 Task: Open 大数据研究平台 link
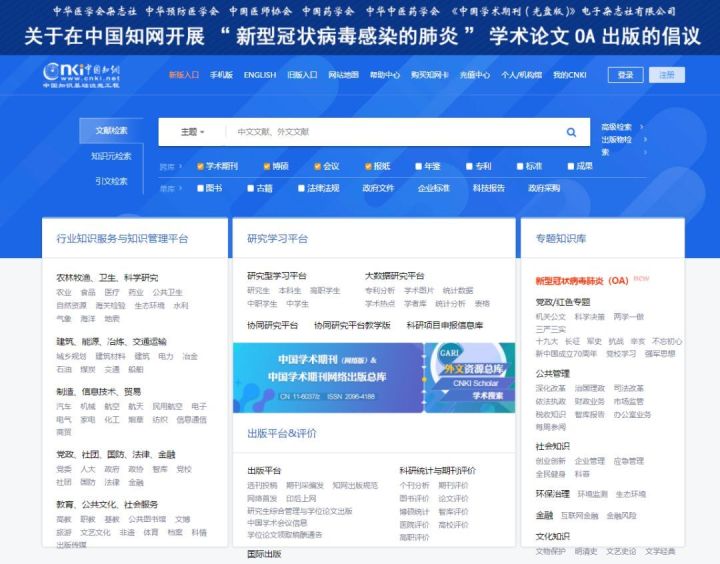394,276
